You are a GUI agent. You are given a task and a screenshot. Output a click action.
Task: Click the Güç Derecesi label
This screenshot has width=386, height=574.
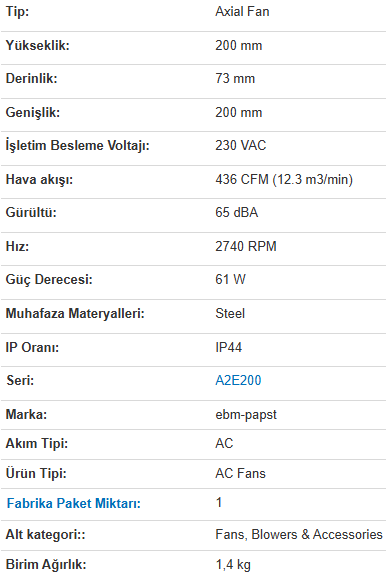click(x=49, y=280)
